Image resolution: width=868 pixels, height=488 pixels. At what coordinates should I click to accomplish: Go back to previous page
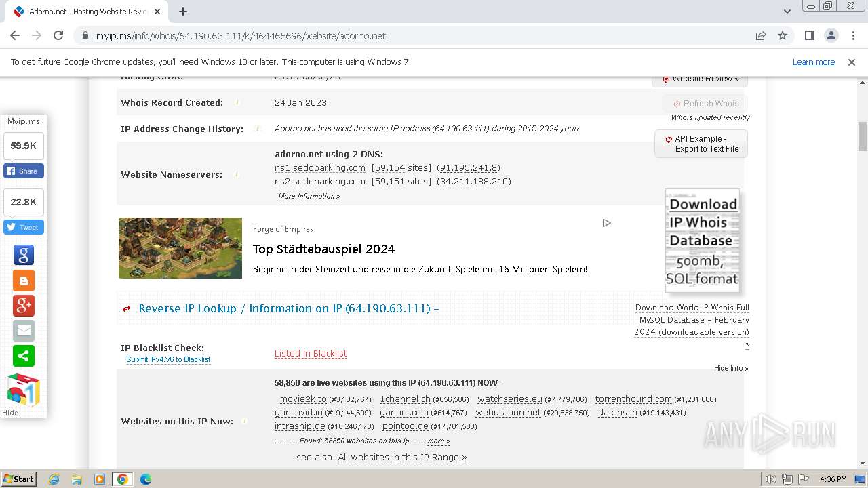tap(15, 35)
